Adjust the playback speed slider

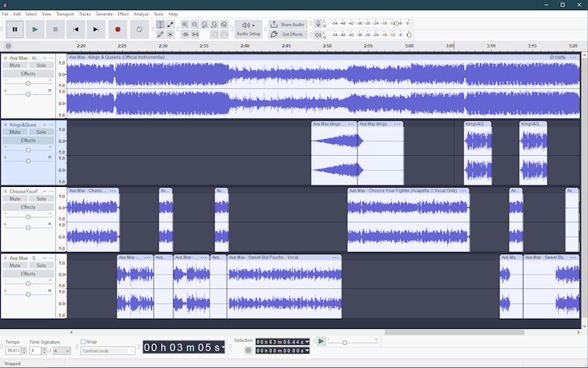pyautogui.click(x=352, y=342)
